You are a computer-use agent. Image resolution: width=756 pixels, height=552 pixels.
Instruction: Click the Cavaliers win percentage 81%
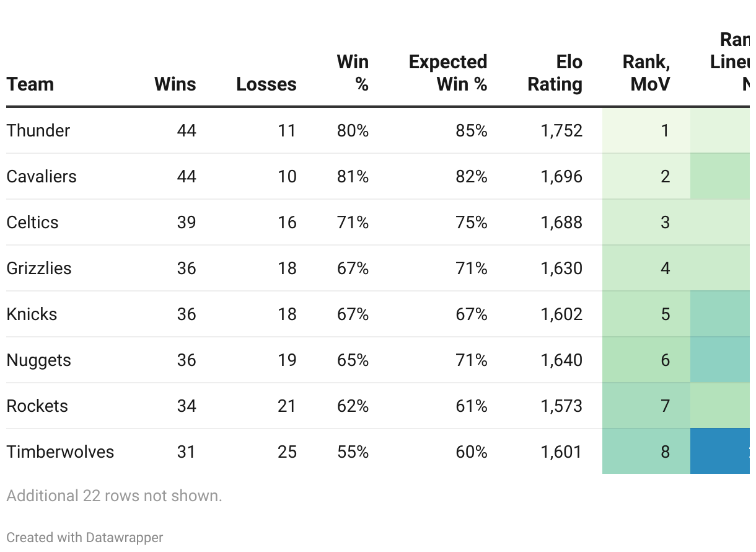pos(353,177)
